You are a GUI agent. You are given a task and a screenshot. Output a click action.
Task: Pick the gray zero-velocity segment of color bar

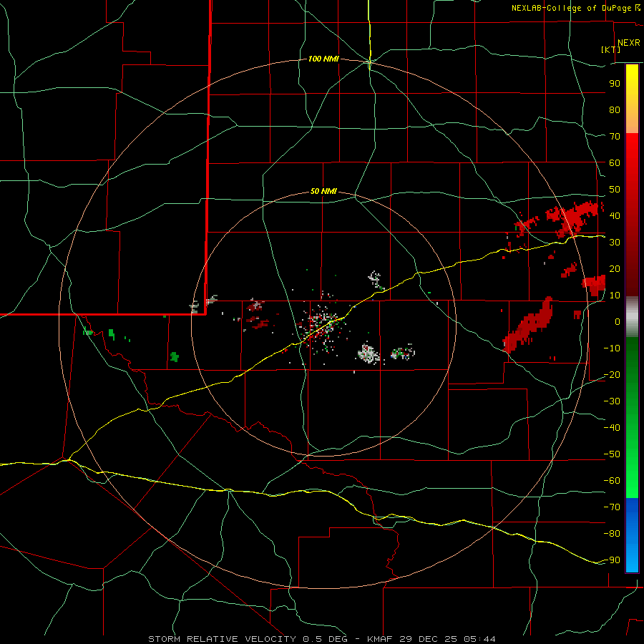[x=632, y=317]
